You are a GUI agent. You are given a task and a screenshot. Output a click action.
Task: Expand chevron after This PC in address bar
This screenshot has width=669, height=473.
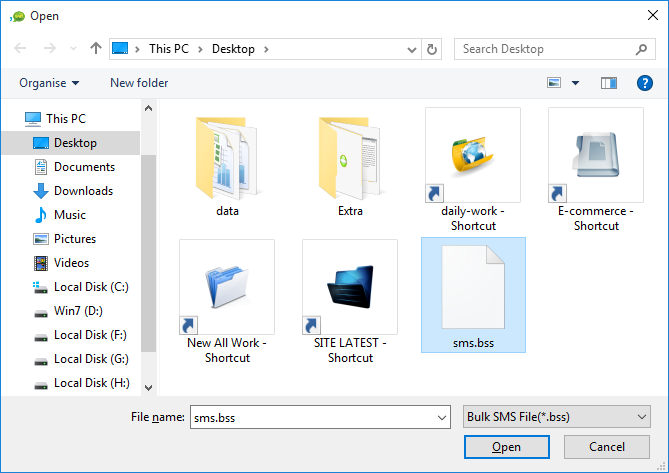pos(200,49)
